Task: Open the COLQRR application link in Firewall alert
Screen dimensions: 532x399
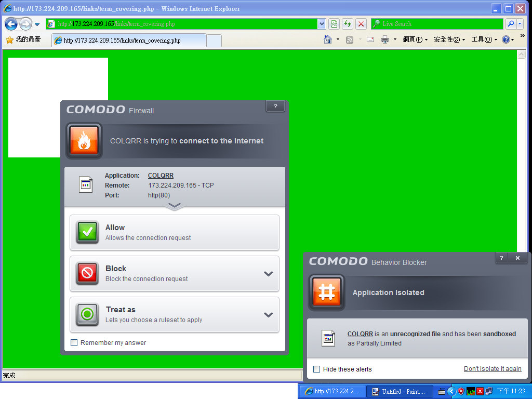Action: click(161, 176)
